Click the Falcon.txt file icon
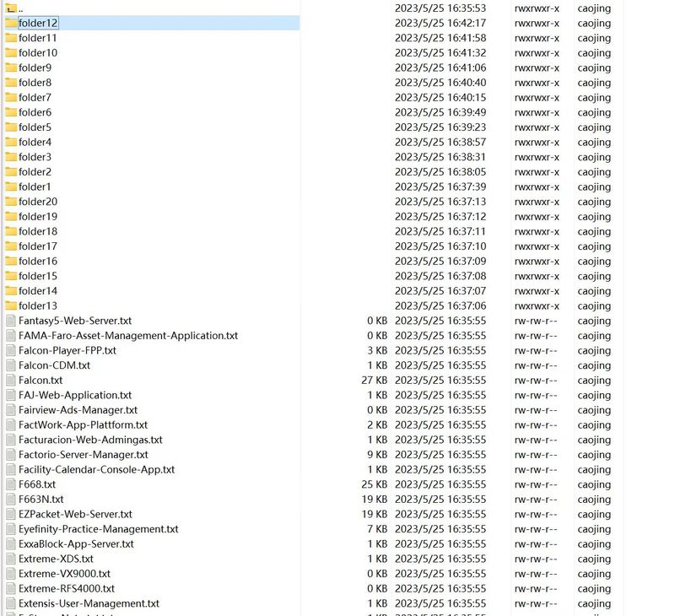 click(x=11, y=380)
